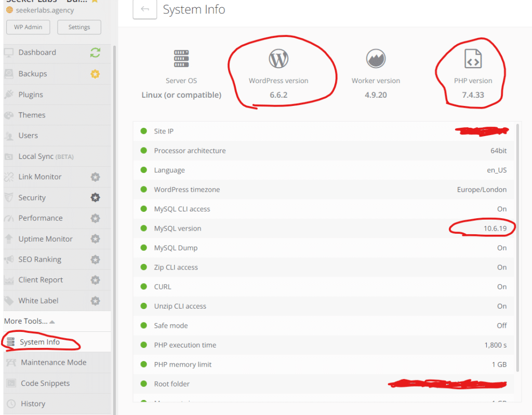Viewport: 532px width, 415px height.
Task: Click the Code Snippets terminal icon
Action: point(11,383)
